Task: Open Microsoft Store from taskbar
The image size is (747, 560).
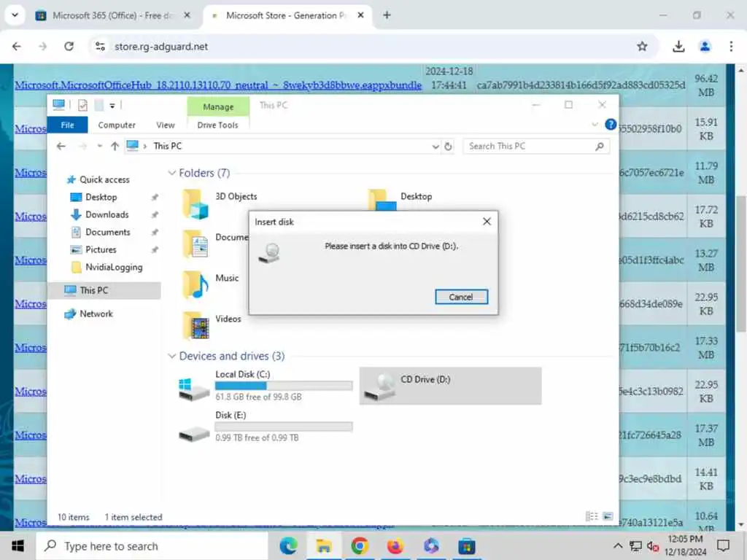Action: pyautogui.click(x=466, y=546)
